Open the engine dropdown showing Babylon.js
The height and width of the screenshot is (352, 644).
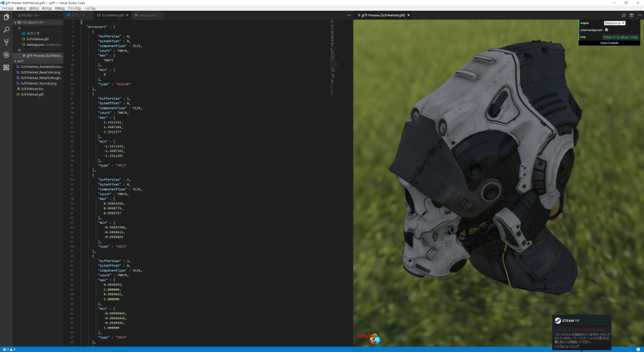pyautogui.click(x=614, y=23)
